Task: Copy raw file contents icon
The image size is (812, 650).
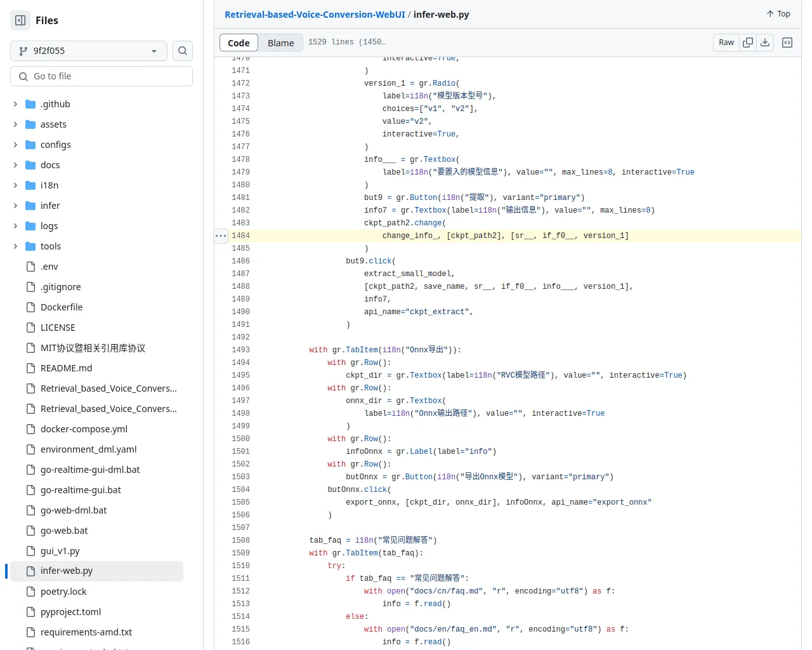Action: [x=748, y=43]
